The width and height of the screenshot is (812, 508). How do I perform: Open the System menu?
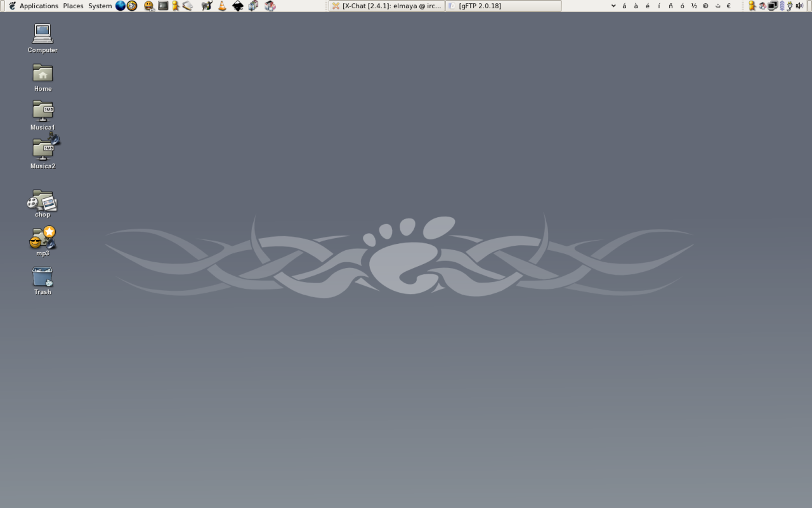coord(100,6)
